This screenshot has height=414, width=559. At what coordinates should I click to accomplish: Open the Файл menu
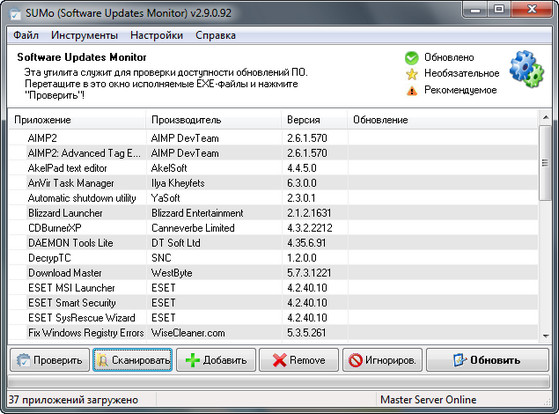tap(26, 36)
